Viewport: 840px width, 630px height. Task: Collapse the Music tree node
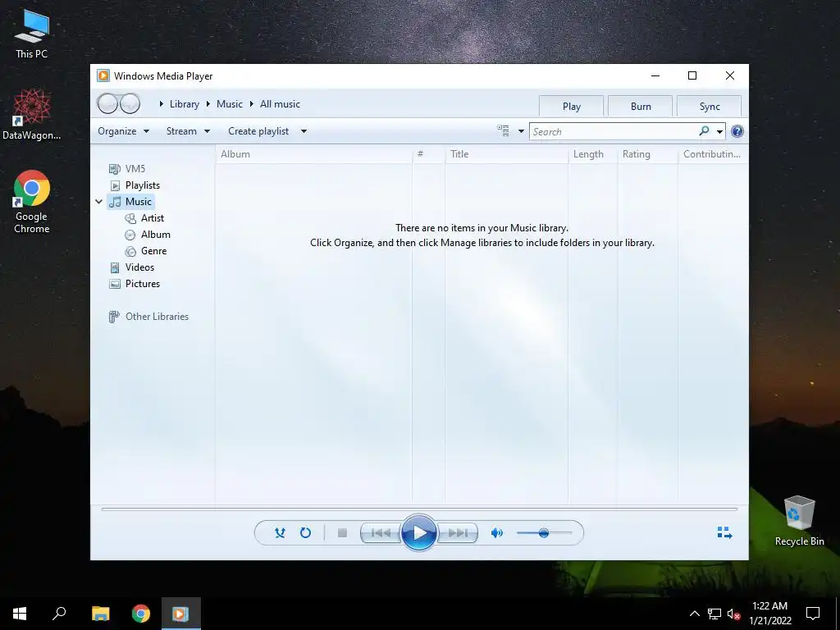[x=99, y=202]
